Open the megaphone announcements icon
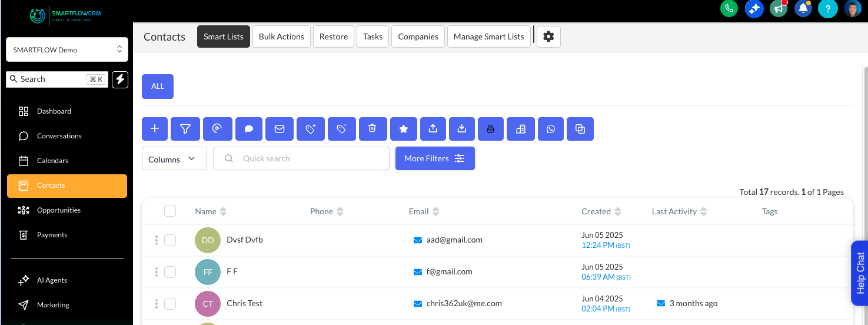 [779, 9]
